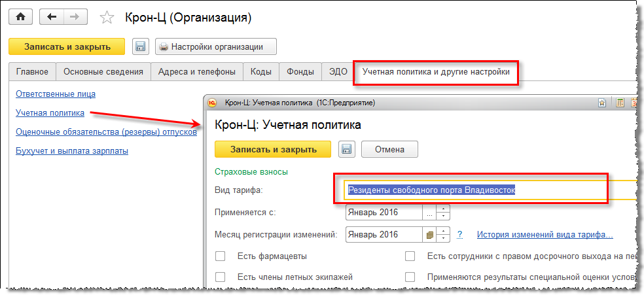The image size is (644, 295).
Task: Open Бухучет и выплата зарплаты link
Action: point(72,151)
